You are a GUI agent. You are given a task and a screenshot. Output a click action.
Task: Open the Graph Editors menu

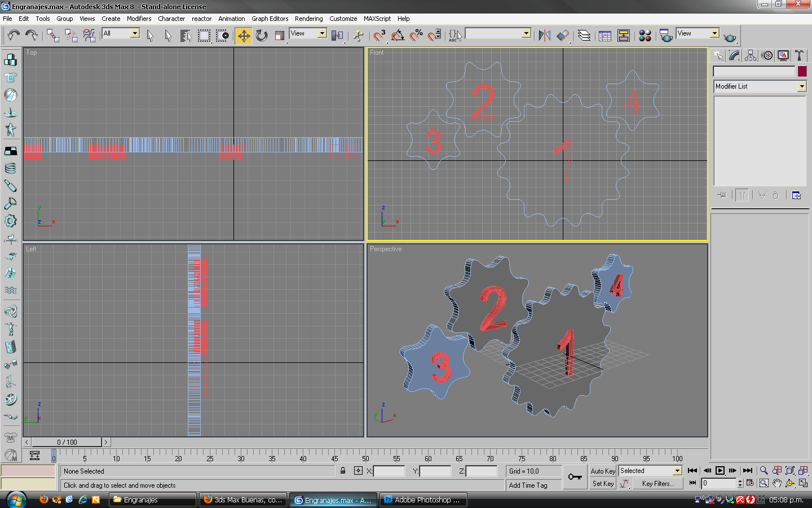[270, 19]
